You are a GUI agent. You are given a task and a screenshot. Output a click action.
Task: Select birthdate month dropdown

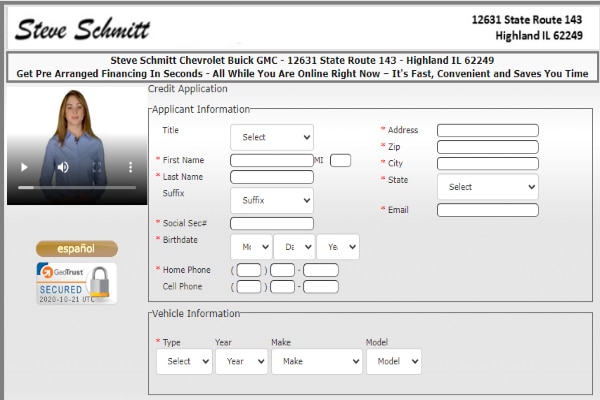(x=250, y=247)
